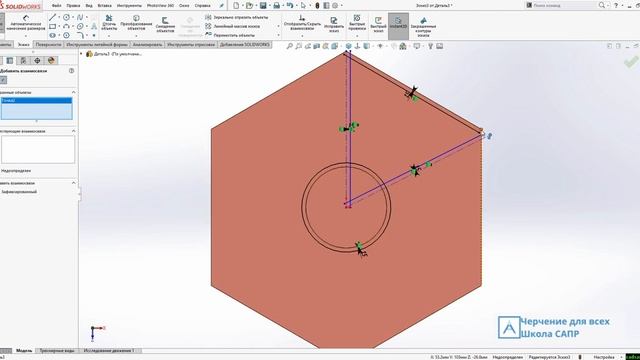This screenshot has height=360, width=640.
Task: Collapse the existing relations section
Action: [73, 131]
